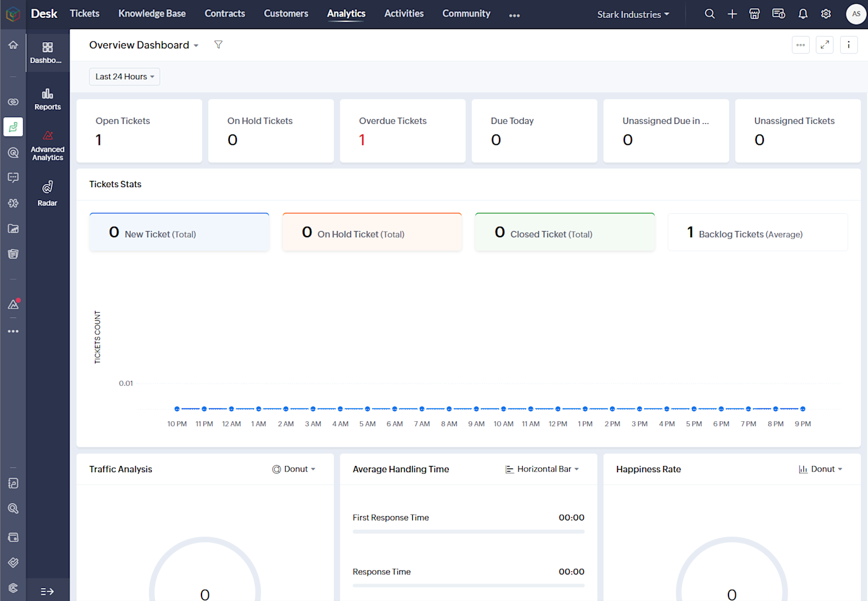Select the Backlog Tickets (Average) stat
This screenshot has width=868, height=601.
[x=758, y=232]
